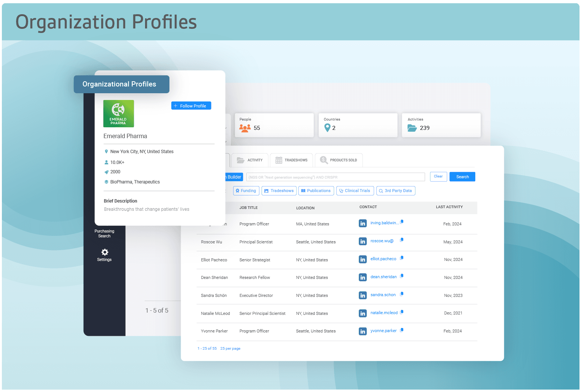
Task: Click the natalie.mcleod email link
Action: click(384, 313)
